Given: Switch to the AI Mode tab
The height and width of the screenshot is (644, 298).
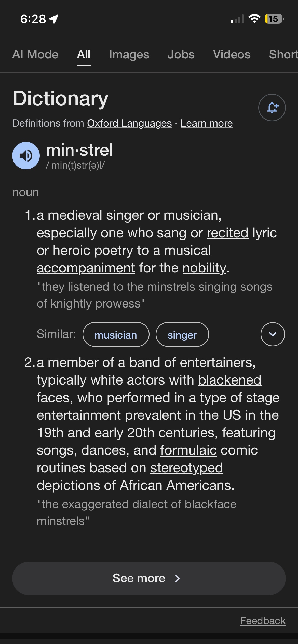Looking at the screenshot, I should pos(35,54).
